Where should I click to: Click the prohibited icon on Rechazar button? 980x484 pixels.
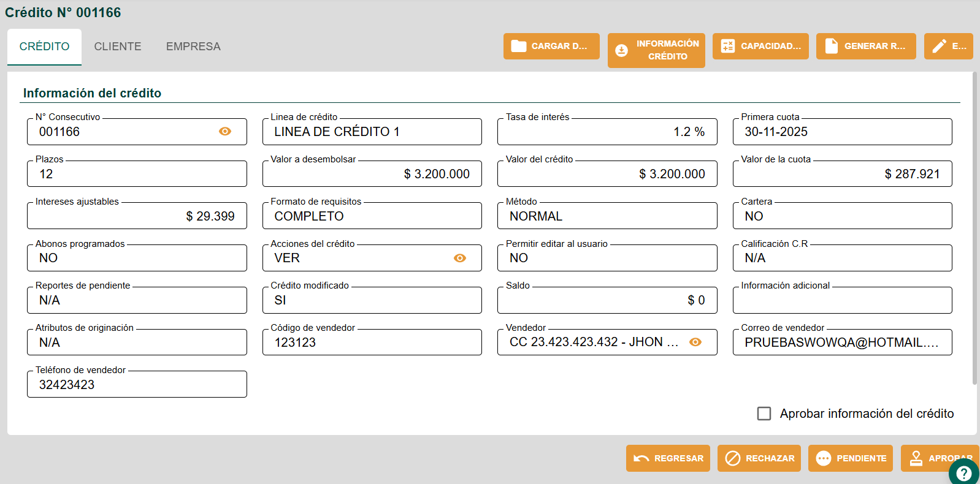[732, 458]
